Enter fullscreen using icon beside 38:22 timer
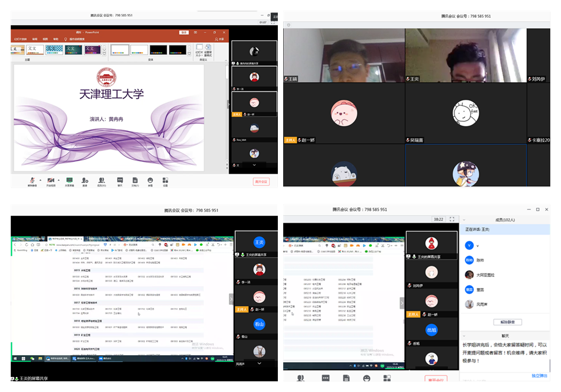 pos(452,219)
